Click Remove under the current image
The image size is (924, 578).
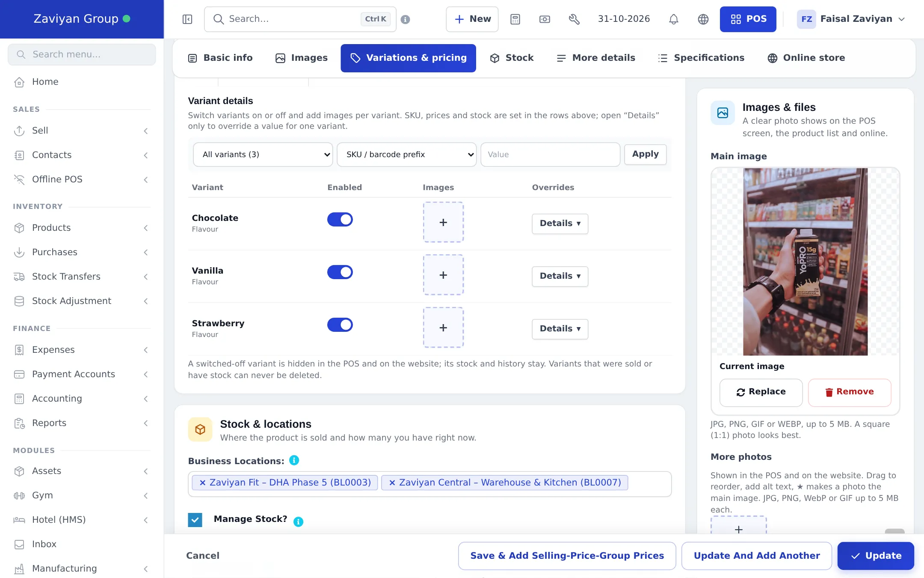850,392
